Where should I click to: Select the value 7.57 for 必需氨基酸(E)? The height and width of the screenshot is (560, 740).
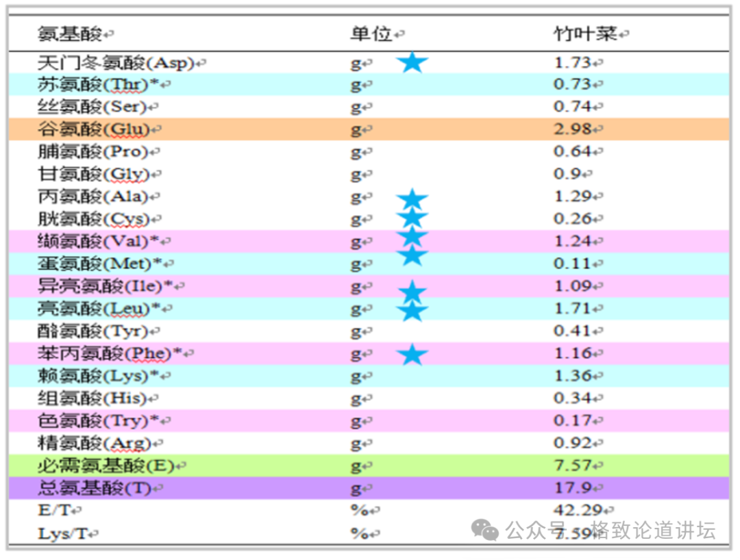click(x=572, y=466)
